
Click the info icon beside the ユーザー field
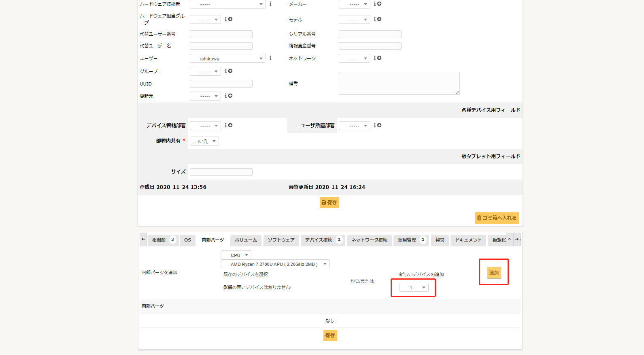coord(270,58)
